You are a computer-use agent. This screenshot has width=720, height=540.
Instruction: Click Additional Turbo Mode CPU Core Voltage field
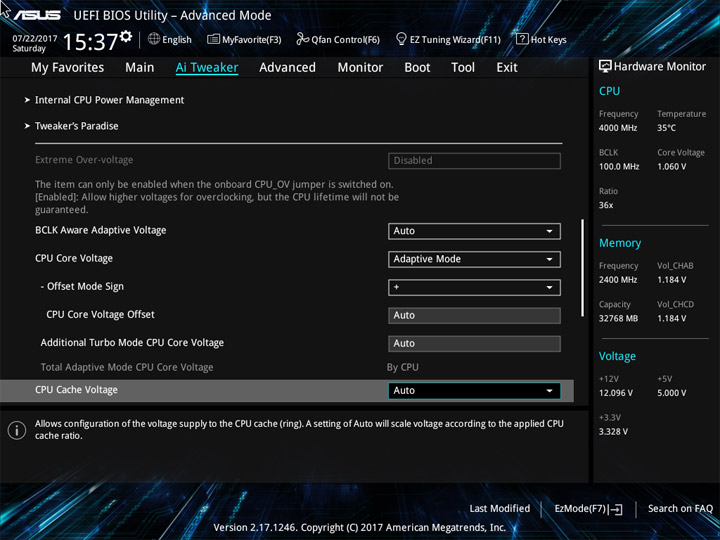(474, 343)
